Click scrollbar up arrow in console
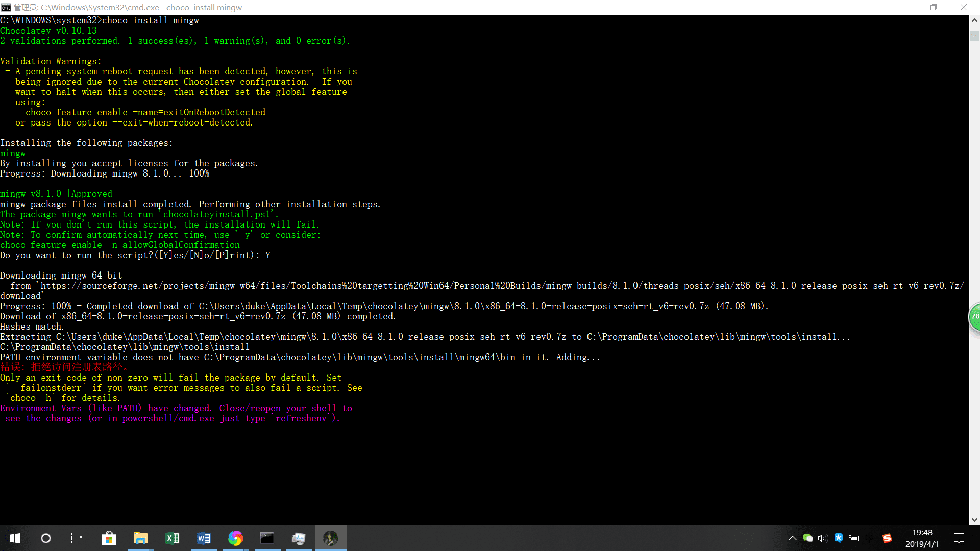The width and height of the screenshot is (980, 551). pyautogui.click(x=974, y=20)
